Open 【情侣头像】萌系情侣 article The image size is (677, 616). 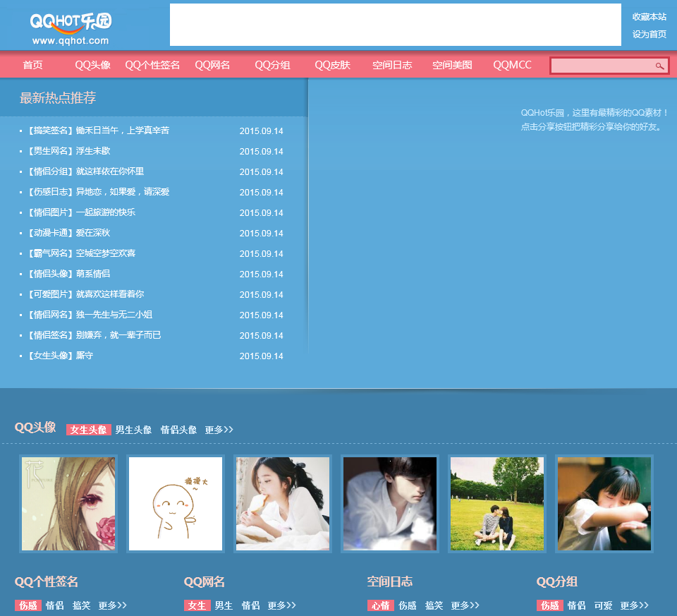pyautogui.click(x=70, y=274)
